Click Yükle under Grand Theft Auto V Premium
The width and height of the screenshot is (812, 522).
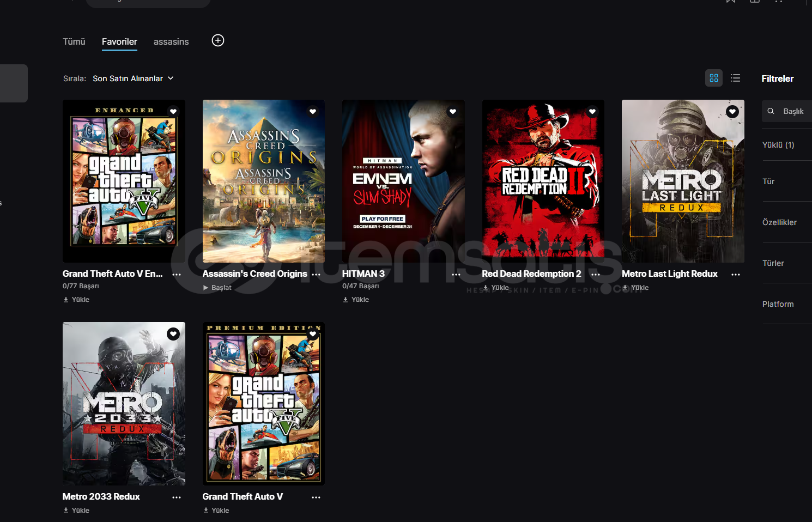point(216,511)
